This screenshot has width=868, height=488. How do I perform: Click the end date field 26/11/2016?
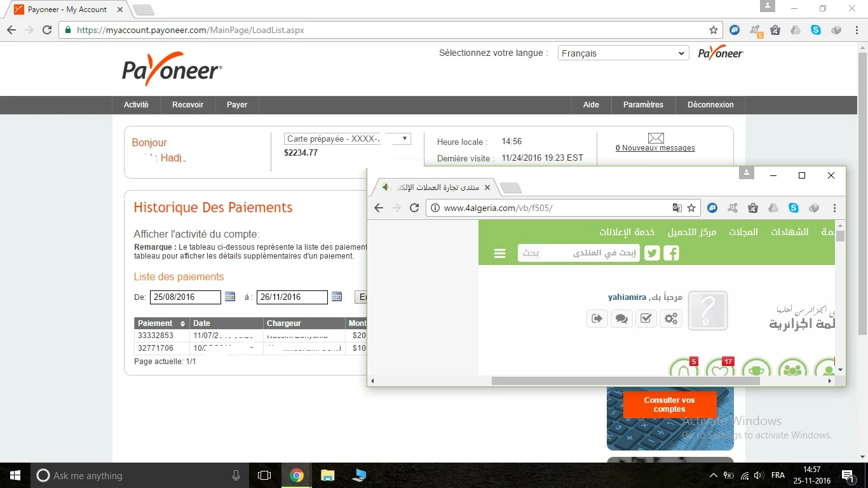tap(292, 297)
